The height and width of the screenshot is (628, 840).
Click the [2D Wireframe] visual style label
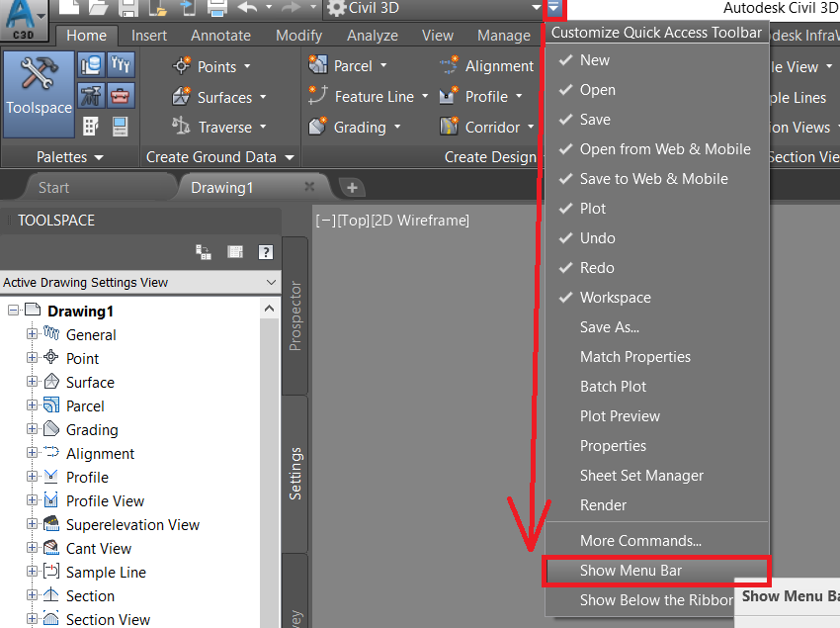(x=420, y=221)
